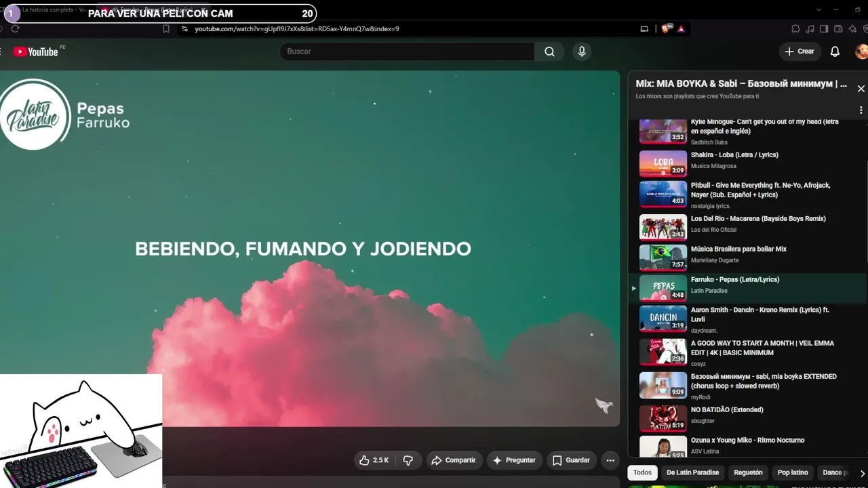Open the Brave wallet icon
Screen dimensions: 868x488
click(x=838, y=28)
